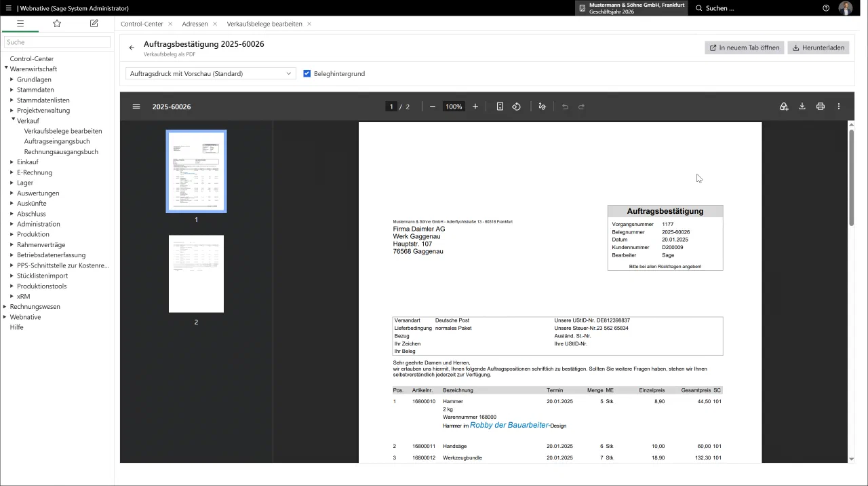868x486 pixels.
Task: Click the 100% zoom level field
Action: pos(454,107)
